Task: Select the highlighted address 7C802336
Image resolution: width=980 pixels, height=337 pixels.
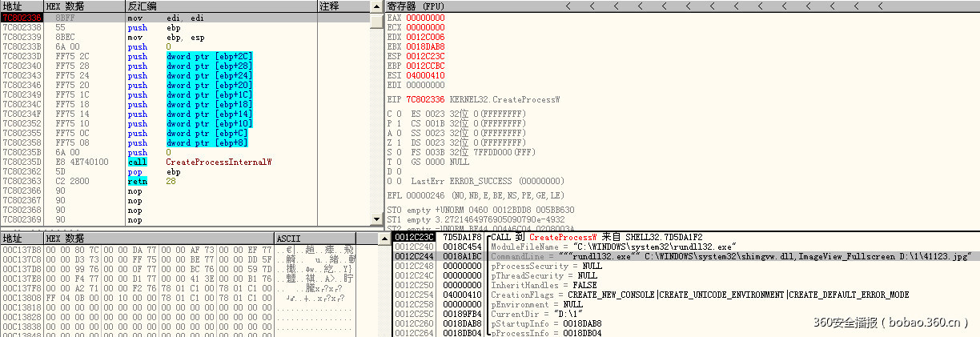Action: click(22, 18)
